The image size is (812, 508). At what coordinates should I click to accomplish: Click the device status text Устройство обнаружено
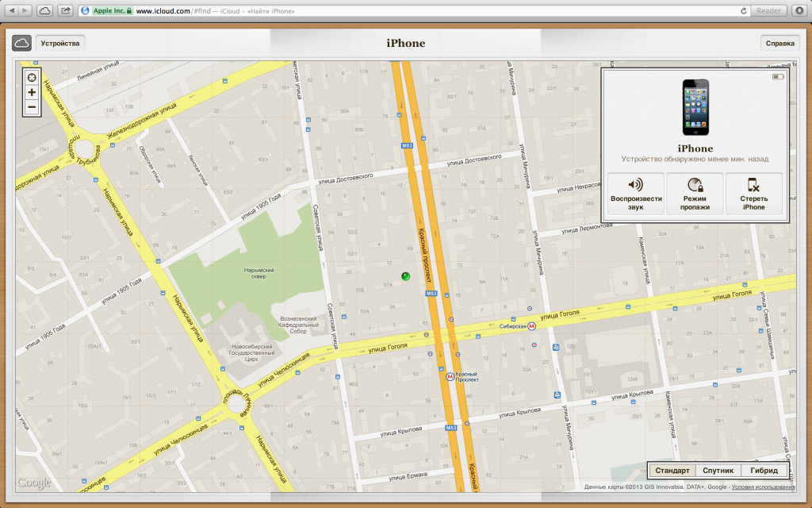tap(695, 159)
